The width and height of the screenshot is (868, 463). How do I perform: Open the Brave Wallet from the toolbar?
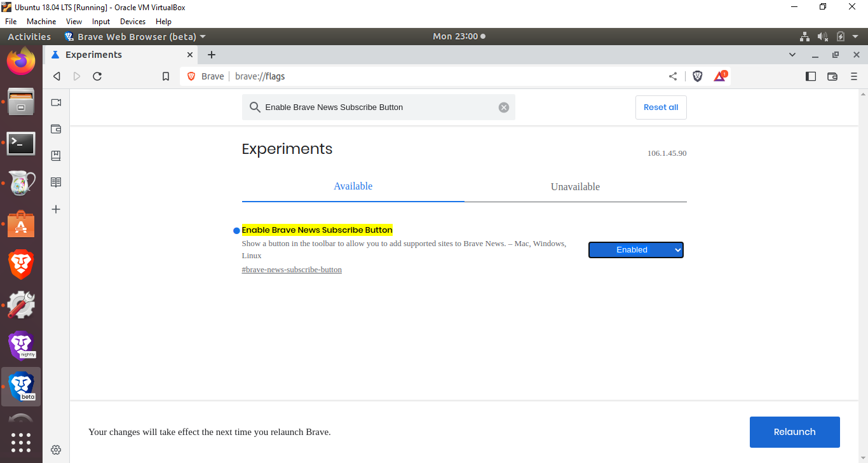pyautogui.click(x=832, y=76)
